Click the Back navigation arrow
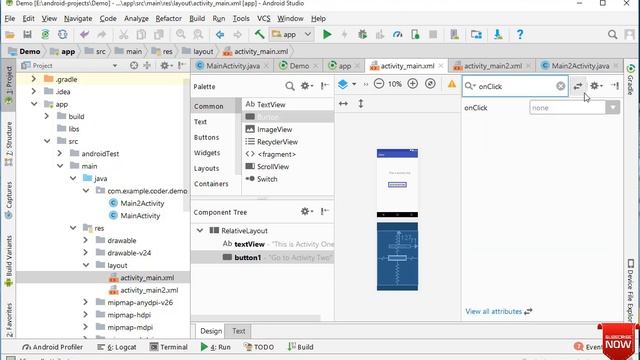The height and width of the screenshot is (360, 640). [x=220, y=35]
